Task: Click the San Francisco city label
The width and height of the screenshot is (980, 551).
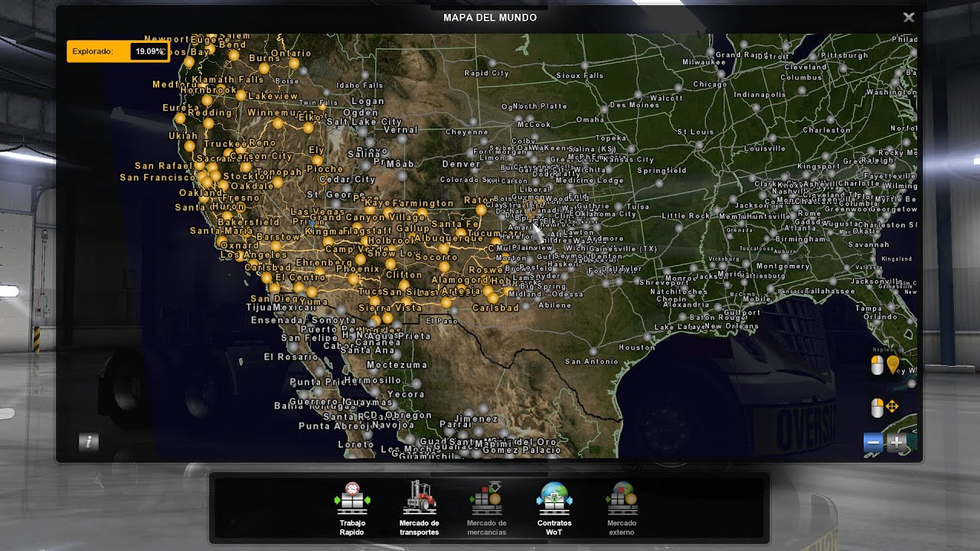Action: (158, 178)
